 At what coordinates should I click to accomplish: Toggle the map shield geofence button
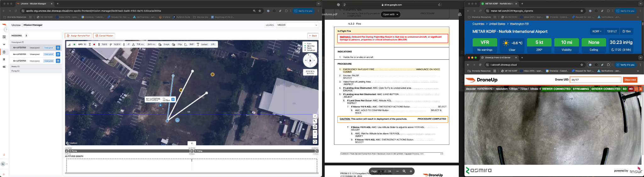pos(315,142)
